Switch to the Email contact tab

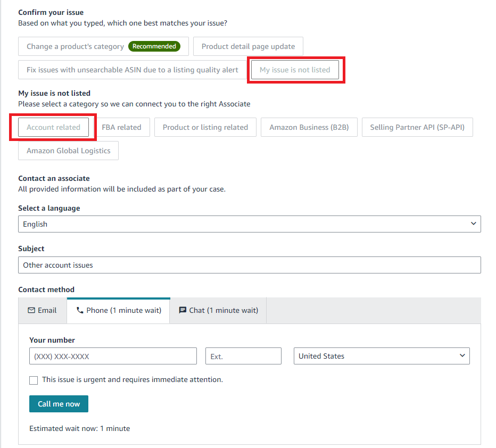[x=42, y=310]
